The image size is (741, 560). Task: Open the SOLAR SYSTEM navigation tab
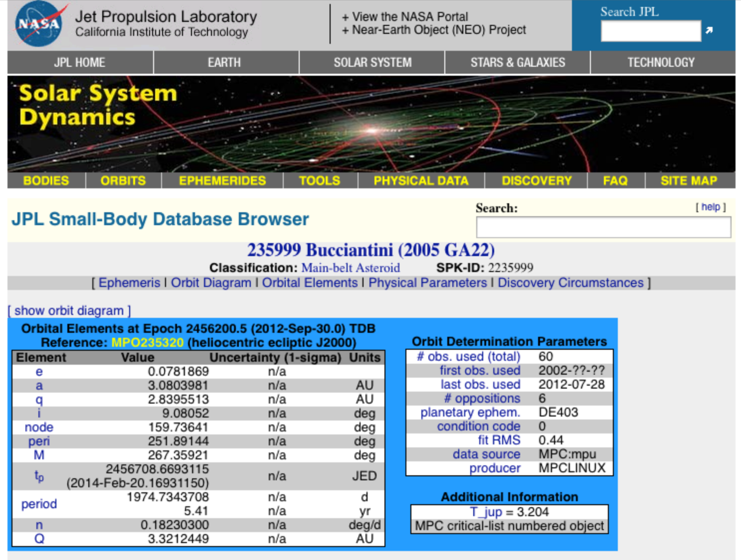coord(372,62)
